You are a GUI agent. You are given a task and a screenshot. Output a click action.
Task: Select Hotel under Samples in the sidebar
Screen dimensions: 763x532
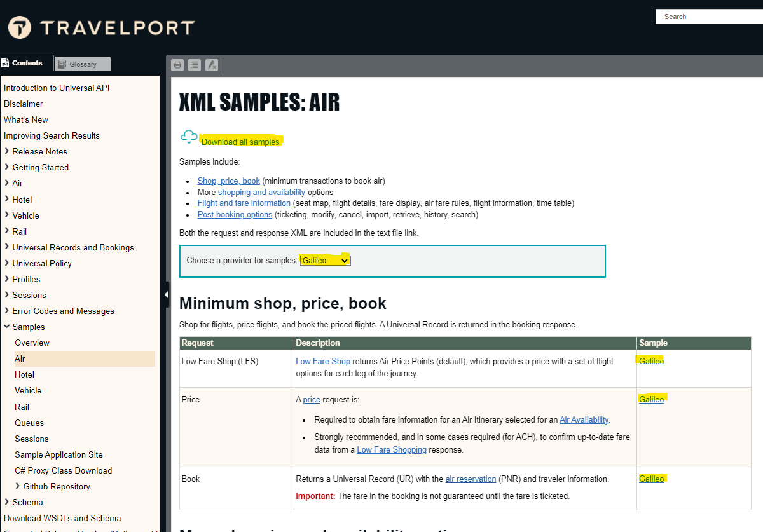click(x=24, y=374)
